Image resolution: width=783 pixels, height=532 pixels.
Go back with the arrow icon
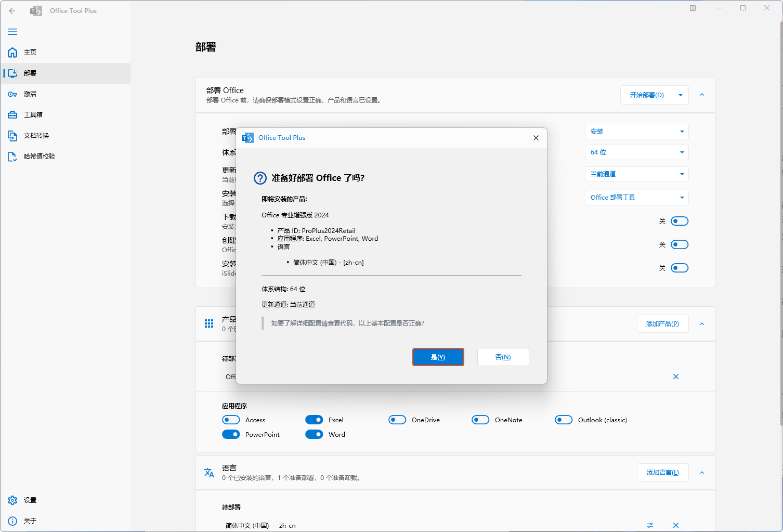[x=12, y=10]
